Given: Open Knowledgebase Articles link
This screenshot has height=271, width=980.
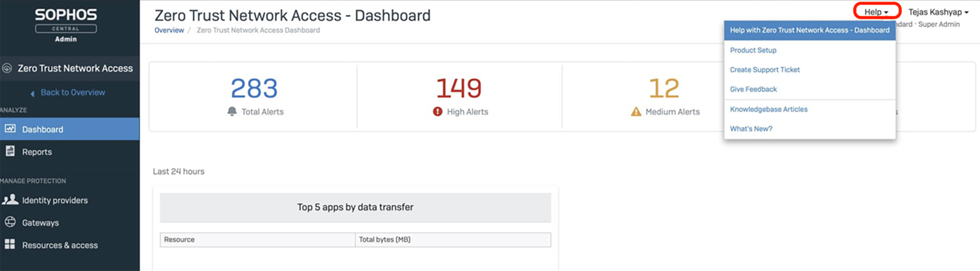Looking at the screenshot, I should (769, 109).
